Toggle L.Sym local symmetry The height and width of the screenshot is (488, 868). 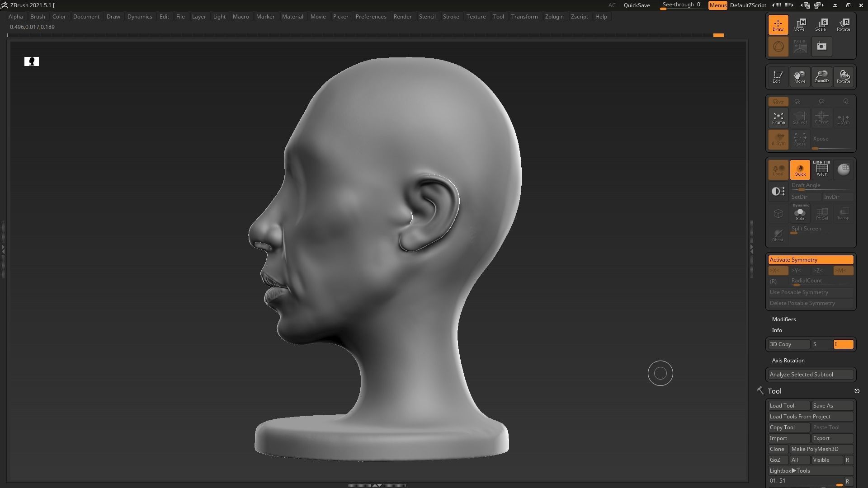point(843,118)
